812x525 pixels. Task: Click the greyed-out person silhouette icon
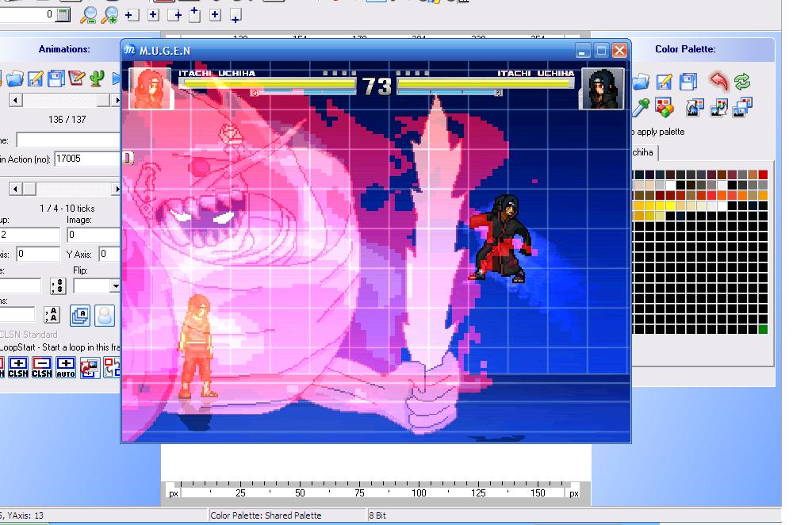click(104, 316)
